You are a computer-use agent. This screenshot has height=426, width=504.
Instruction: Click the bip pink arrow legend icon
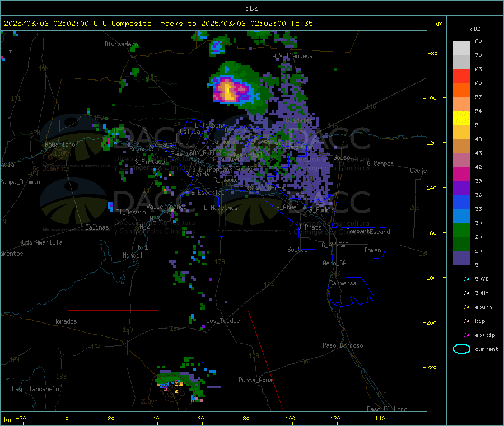tap(461, 321)
